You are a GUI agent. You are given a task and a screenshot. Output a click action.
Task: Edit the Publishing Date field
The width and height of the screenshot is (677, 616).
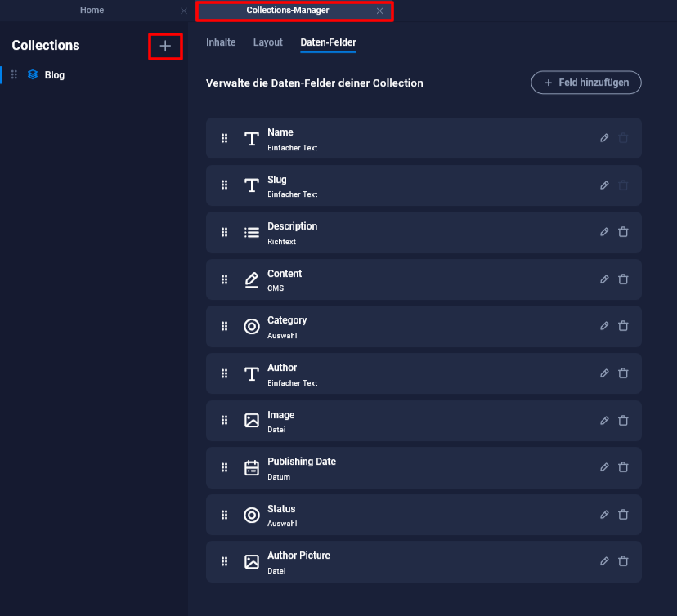604,467
